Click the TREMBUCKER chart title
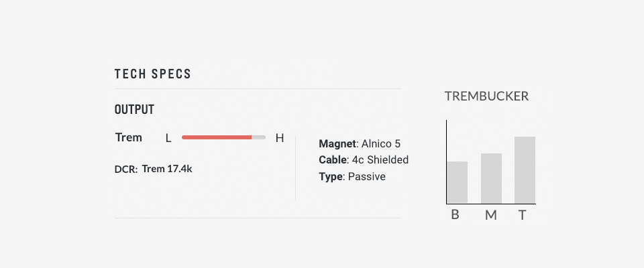 (x=486, y=96)
